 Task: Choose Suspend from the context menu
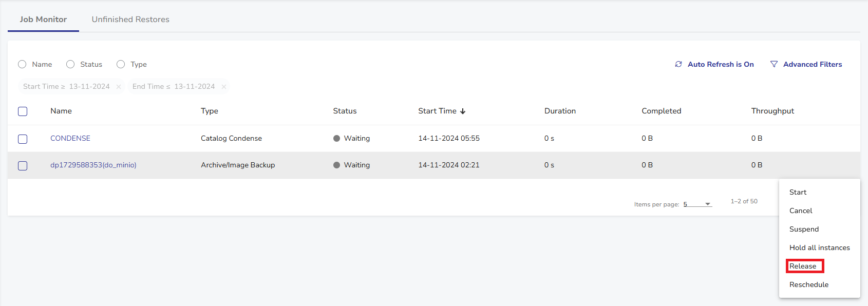click(x=804, y=229)
